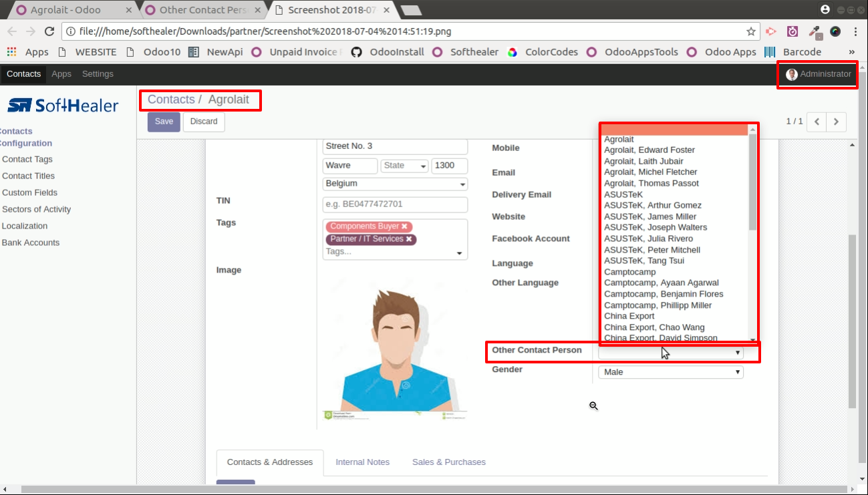Go back with the browser back arrow

coord(12,31)
